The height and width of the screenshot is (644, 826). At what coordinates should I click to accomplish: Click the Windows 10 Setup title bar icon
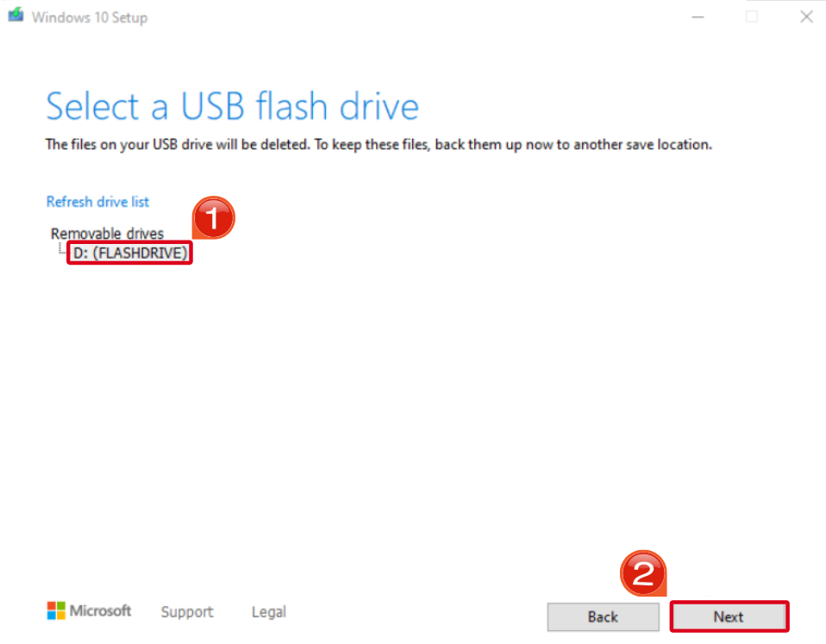pos(16,16)
